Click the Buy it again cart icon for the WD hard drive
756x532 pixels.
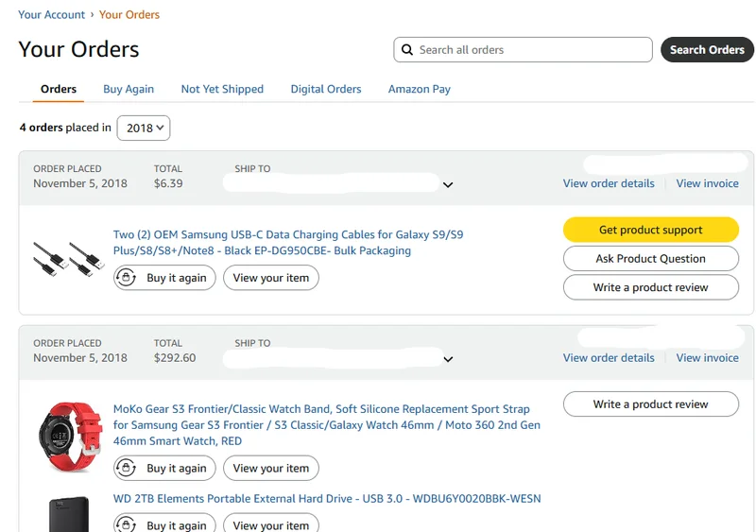point(126,524)
